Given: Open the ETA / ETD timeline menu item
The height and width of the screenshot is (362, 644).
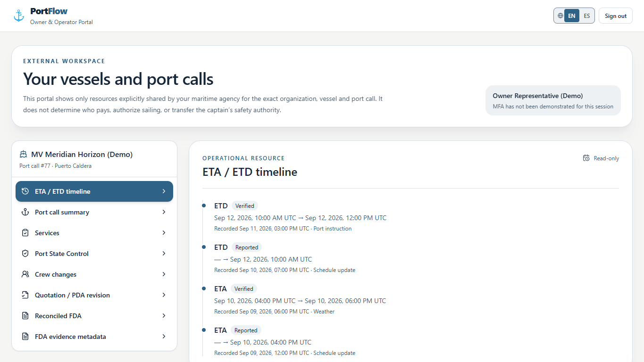Looking at the screenshot, I should (94, 191).
